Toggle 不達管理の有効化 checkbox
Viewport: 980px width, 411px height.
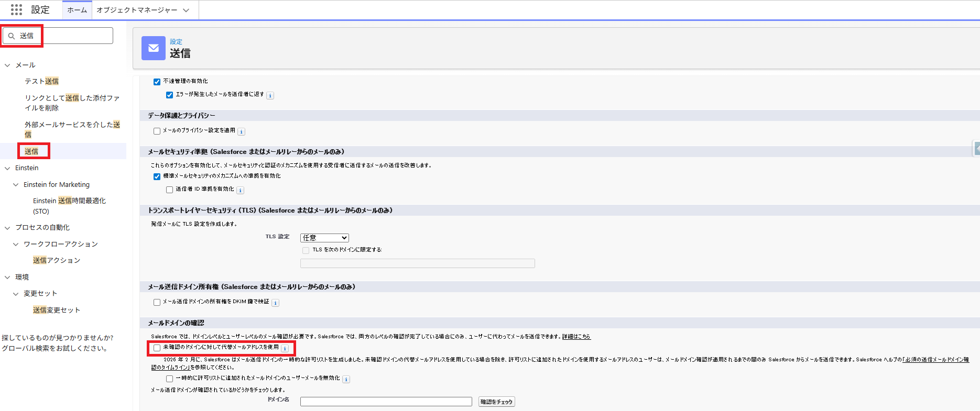[x=157, y=82]
